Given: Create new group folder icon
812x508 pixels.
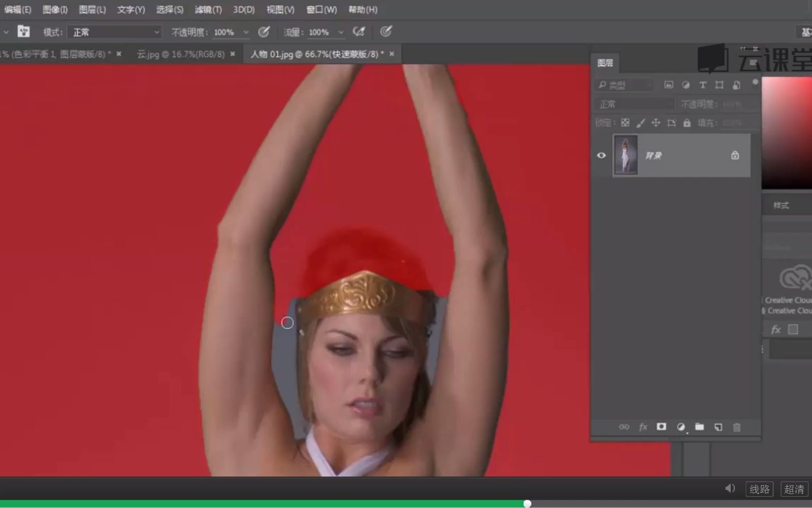Looking at the screenshot, I should (x=700, y=427).
